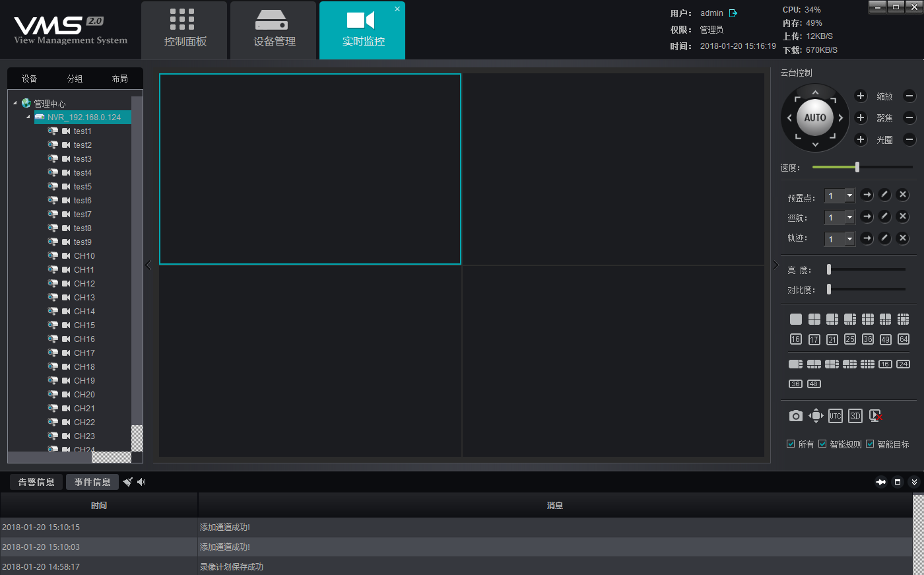924x575 pixels.
Task: Select the 25-view layout icon
Action: [850, 339]
